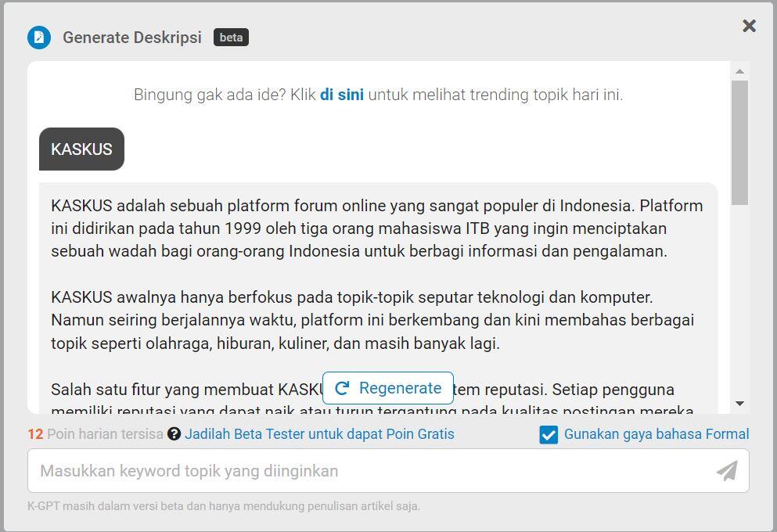
Task: Uncheck the Gunakan gaya bahasa Formal checkbox
Action: point(549,435)
